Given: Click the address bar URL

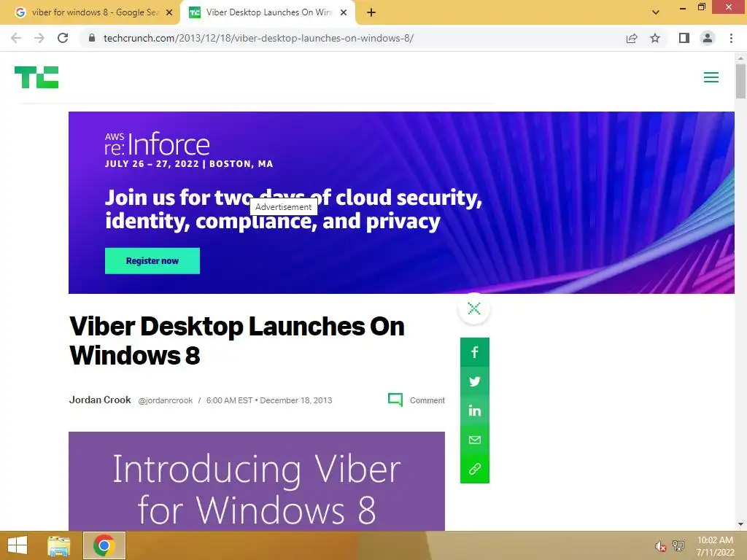Looking at the screenshot, I should click(258, 38).
